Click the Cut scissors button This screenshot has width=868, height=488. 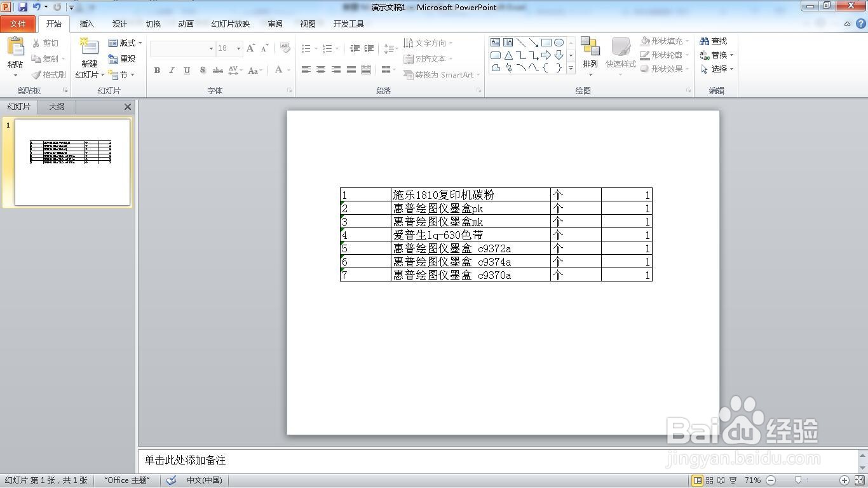point(46,43)
